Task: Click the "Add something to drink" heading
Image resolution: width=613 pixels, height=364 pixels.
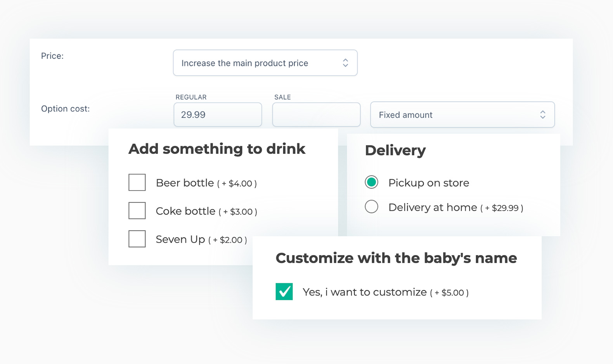Action: pyautogui.click(x=217, y=149)
